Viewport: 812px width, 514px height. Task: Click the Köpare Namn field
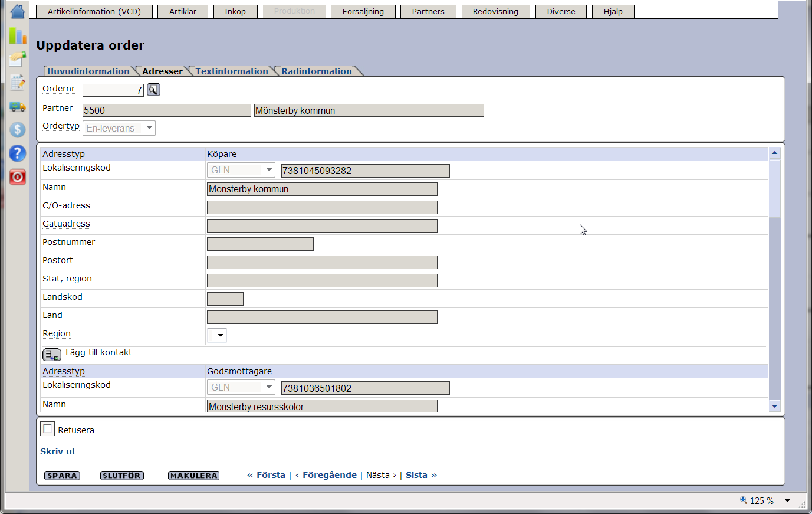(322, 189)
